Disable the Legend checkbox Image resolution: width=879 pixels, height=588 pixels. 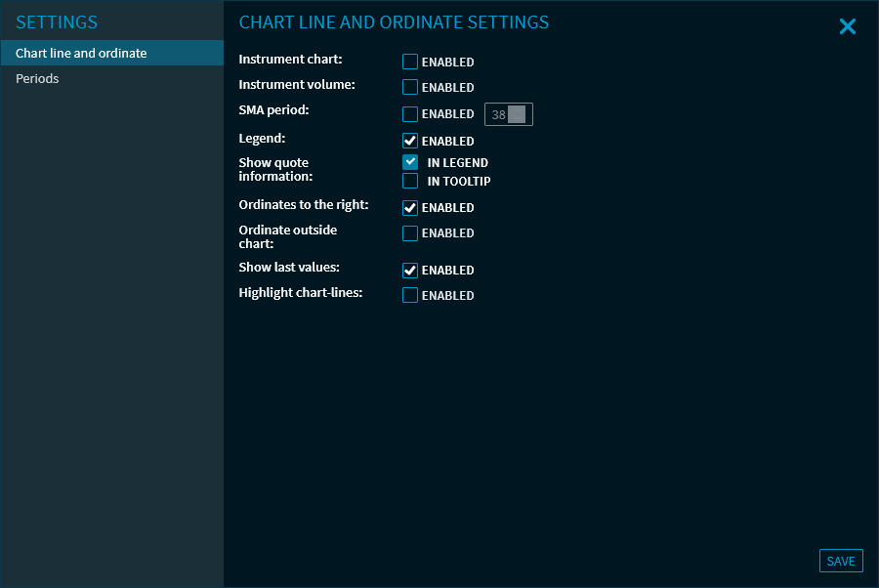click(410, 141)
